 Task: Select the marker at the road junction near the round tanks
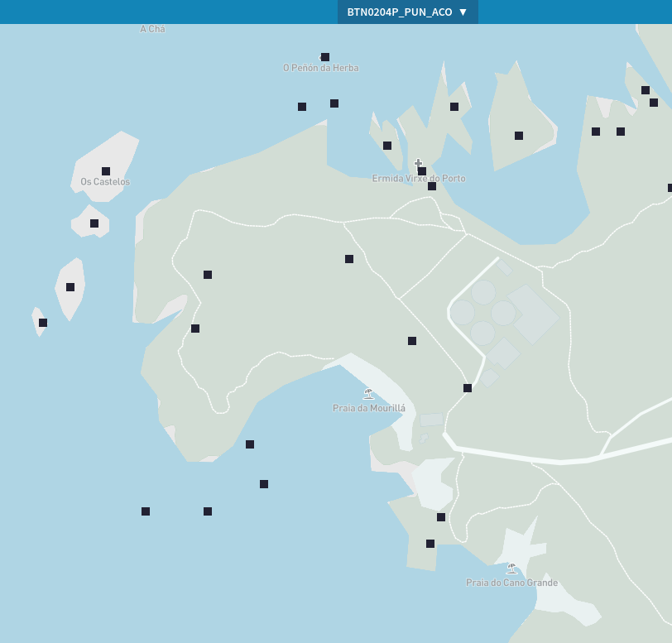pyautogui.click(x=468, y=388)
